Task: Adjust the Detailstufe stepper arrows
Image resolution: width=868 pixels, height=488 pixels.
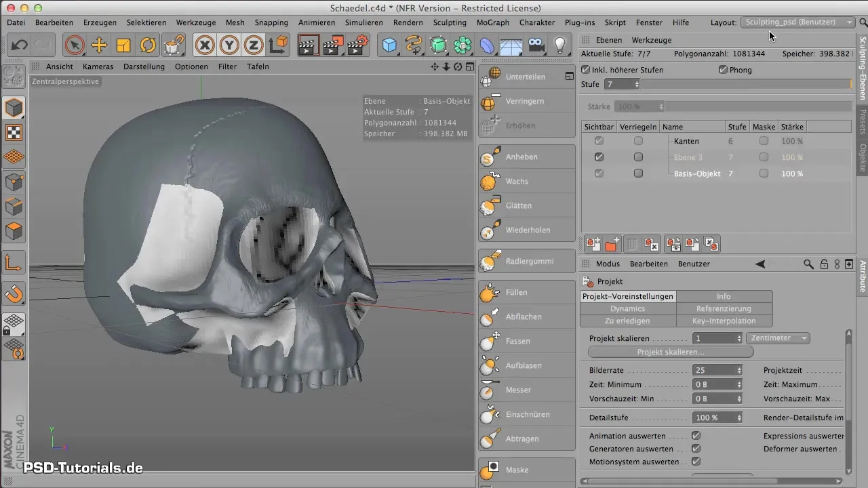Action: [739, 418]
